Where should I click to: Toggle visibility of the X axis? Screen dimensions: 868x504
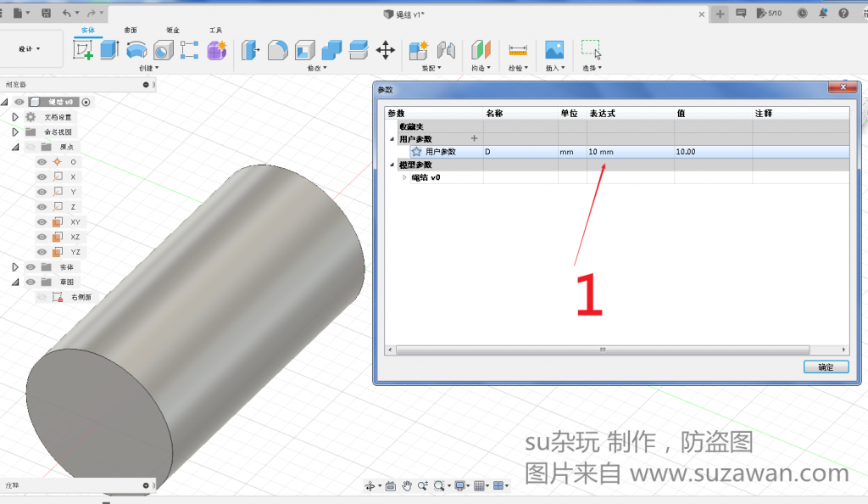(42, 177)
